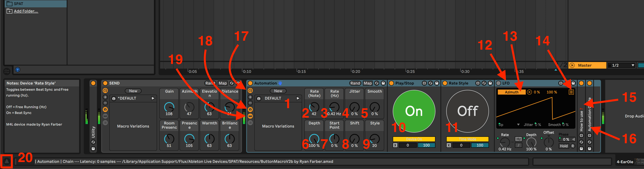The width and height of the screenshot is (644, 169).
Task: Click the Rand button on Automation rack
Action: (x=355, y=83)
